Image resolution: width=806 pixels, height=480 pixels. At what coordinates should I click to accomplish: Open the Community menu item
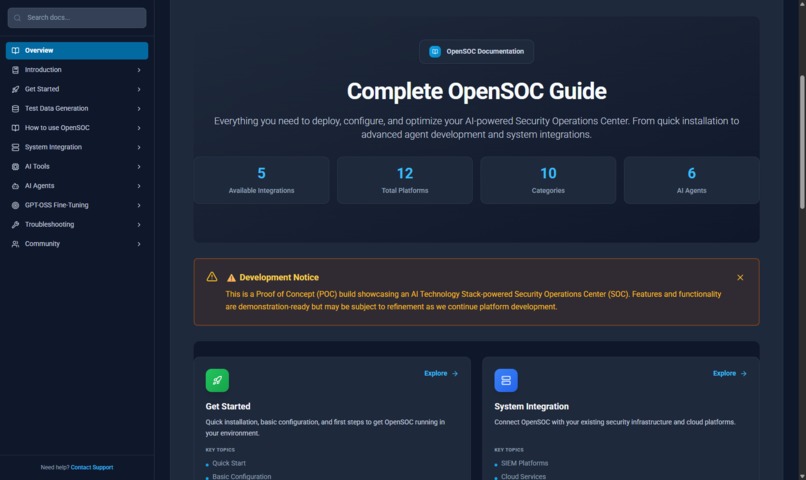(x=77, y=244)
